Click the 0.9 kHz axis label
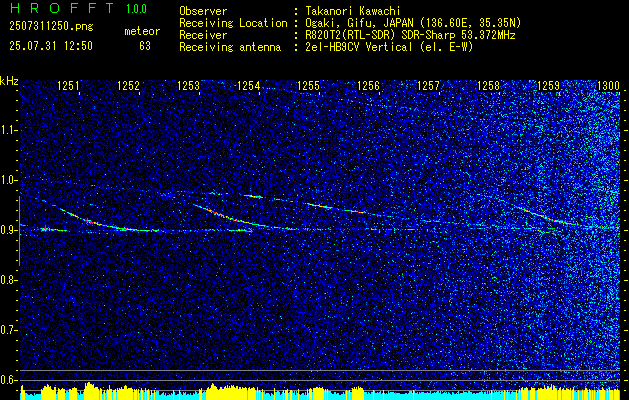Screen dimensions: 629x400 coord(8,230)
